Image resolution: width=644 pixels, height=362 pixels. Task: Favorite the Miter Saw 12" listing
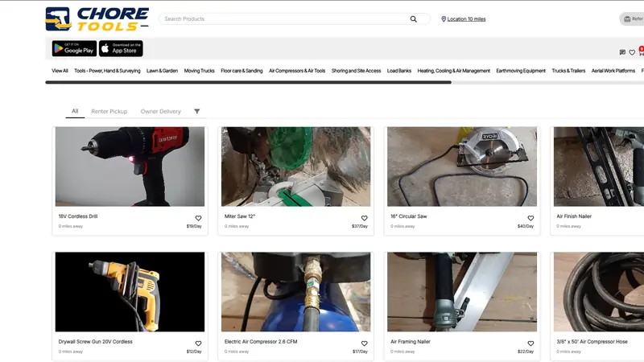click(365, 218)
